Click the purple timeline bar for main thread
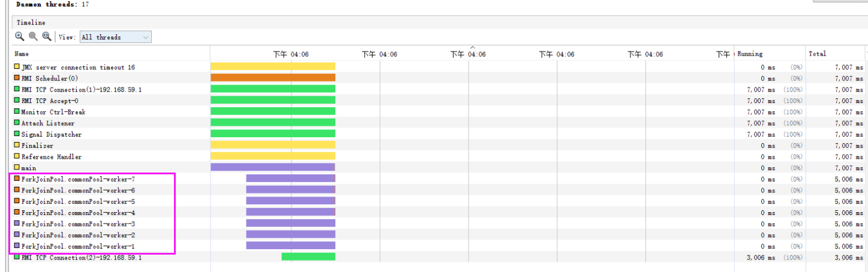The width and height of the screenshot is (868, 272). [x=272, y=168]
